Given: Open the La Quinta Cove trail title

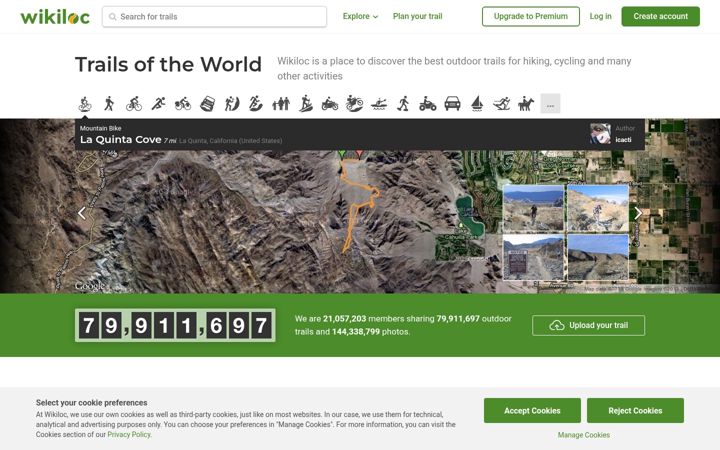Looking at the screenshot, I should click(121, 140).
